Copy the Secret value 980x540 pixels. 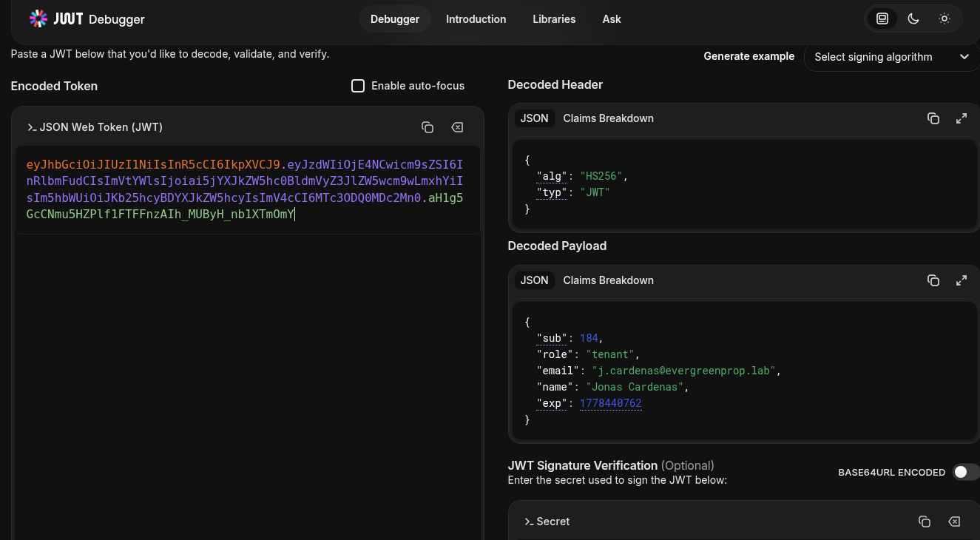(925, 522)
